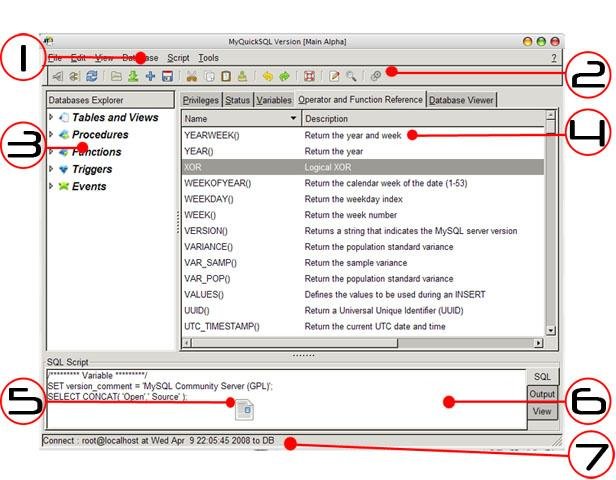The height and width of the screenshot is (480, 616).
Task: Click the Triggers diamond tree icon
Action: click(x=64, y=169)
